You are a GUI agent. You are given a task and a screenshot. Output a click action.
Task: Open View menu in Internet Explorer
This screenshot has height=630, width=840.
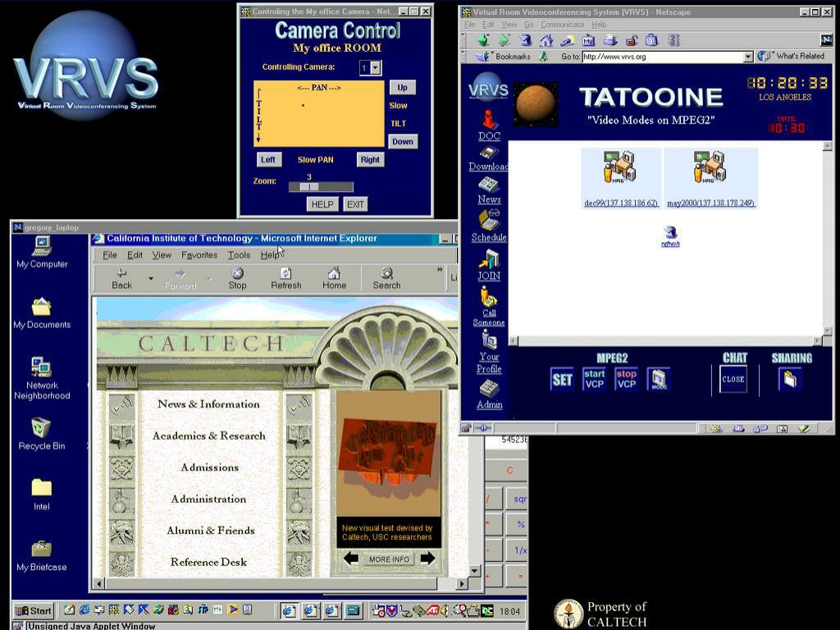point(162,255)
